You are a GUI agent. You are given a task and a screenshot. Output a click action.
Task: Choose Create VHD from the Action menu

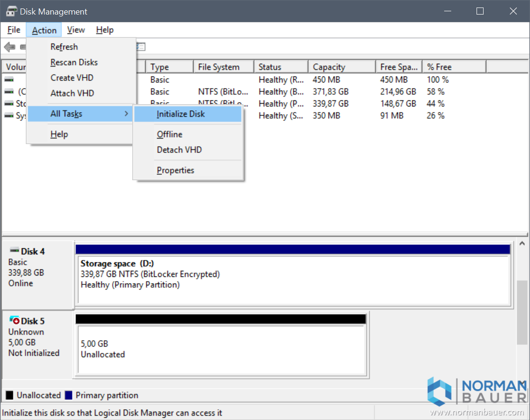pos(72,78)
